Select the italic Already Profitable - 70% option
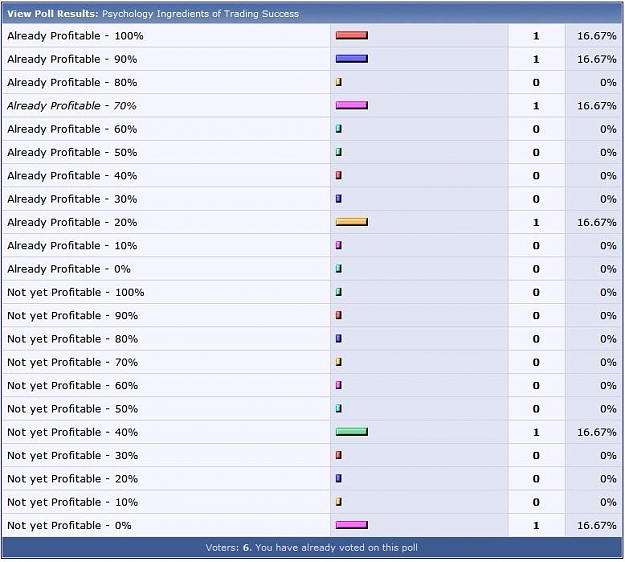 (x=72, y=106)
